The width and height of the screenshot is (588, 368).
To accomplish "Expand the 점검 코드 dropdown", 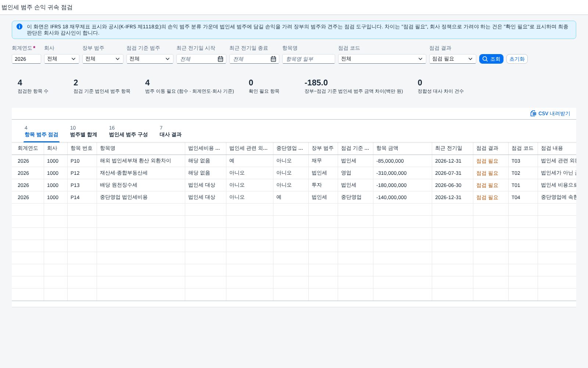I will pos(382,59).
